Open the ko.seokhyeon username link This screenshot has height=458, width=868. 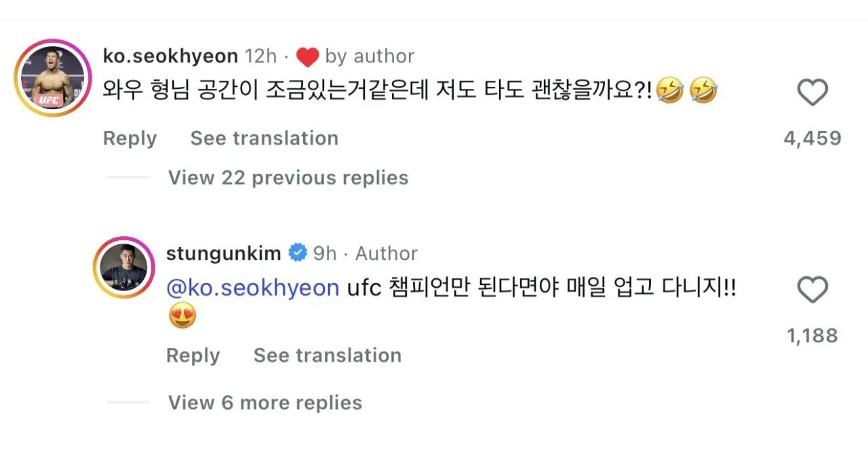tap(170, 56)
